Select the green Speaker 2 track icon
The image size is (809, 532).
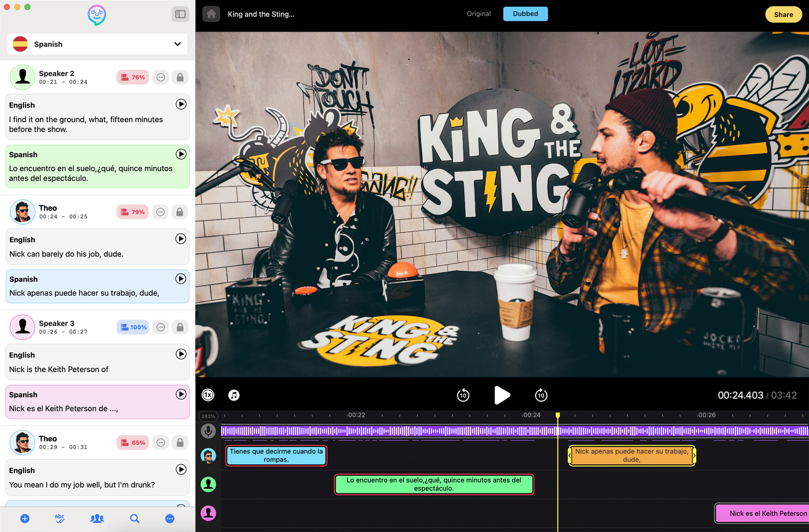[208, 484]
